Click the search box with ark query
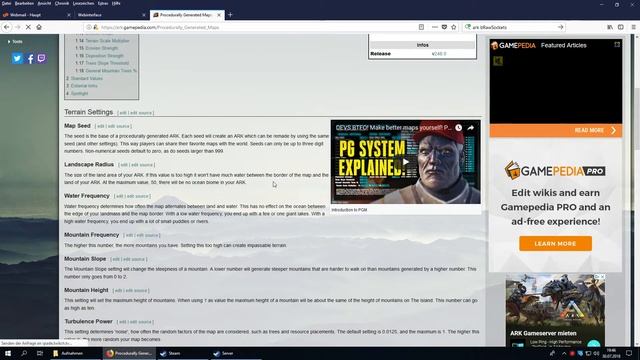 (x=512, y=27)
